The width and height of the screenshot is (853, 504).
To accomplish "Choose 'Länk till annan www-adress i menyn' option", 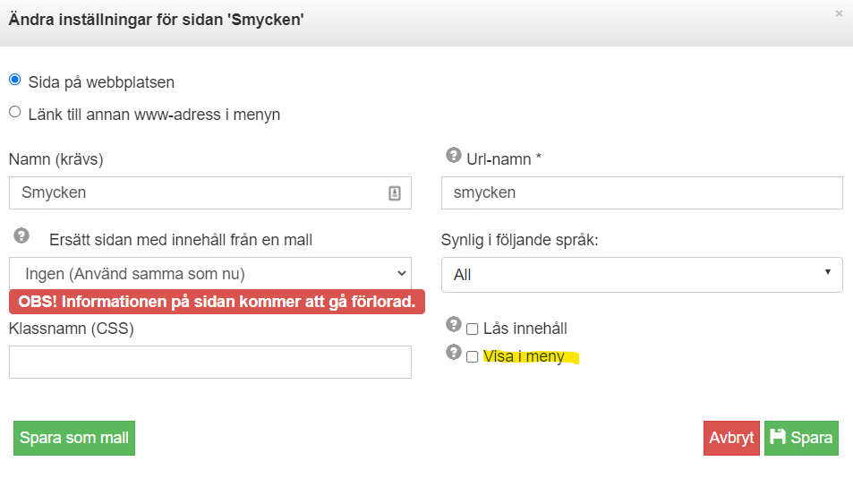I will [x=15, y=112].
